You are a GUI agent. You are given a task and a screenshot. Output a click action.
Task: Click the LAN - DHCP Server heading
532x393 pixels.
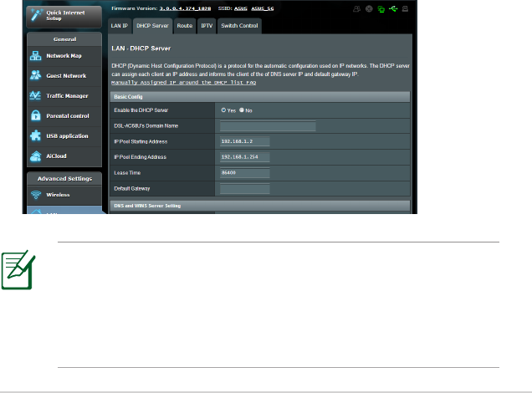pyautogui.click(x=141, y=48)
